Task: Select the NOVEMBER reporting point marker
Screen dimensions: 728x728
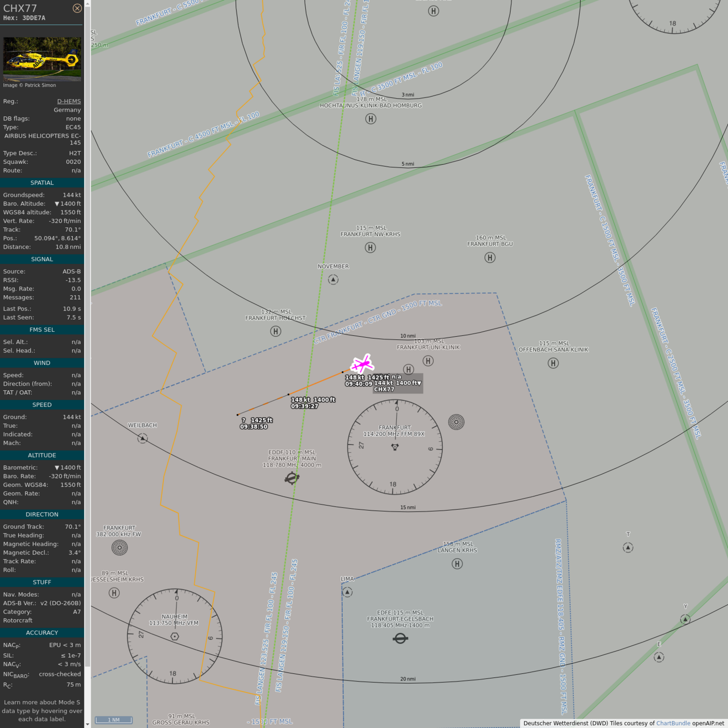Action: pos(333,279)
